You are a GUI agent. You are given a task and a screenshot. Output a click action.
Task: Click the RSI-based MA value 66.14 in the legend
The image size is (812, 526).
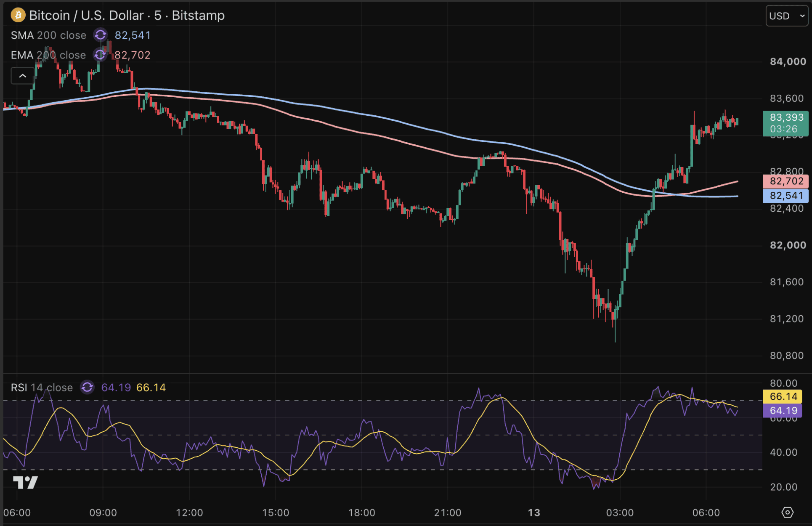point(151,387)
